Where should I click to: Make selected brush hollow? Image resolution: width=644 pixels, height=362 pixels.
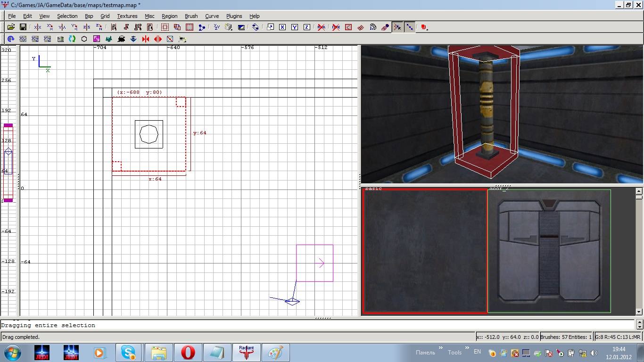tap(190, 27)
